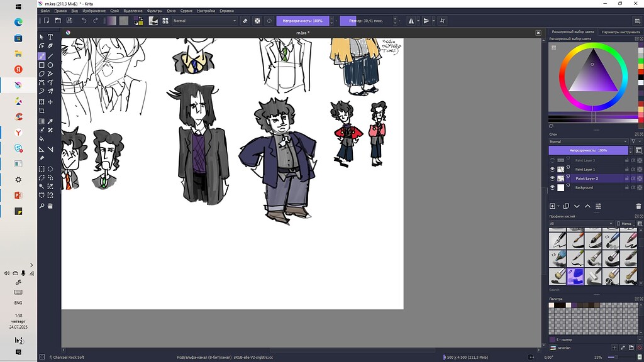Toggle Eraser mode in the toolbar

tap(245, 21)
